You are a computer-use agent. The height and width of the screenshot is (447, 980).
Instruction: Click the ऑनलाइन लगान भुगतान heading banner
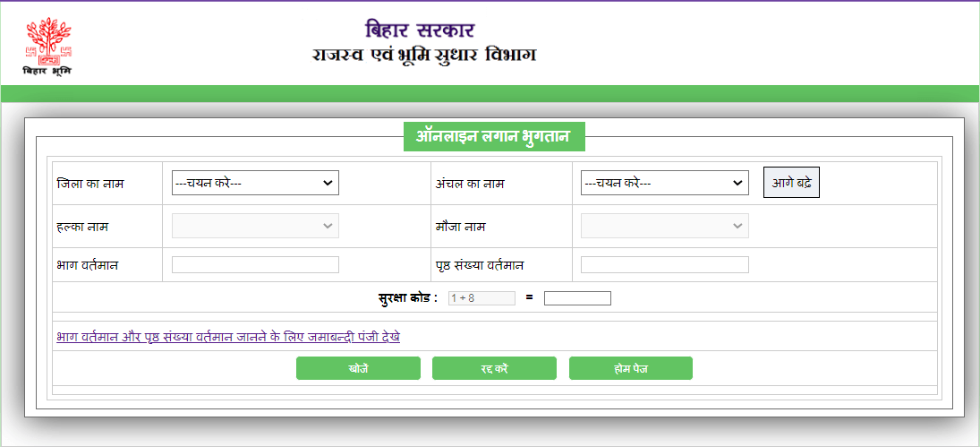[494, 136]
